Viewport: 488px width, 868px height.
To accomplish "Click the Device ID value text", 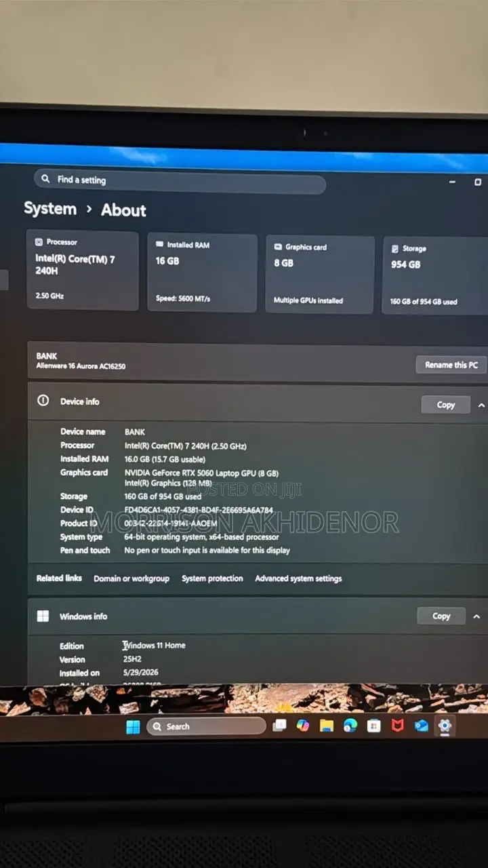I will point(199,510).
